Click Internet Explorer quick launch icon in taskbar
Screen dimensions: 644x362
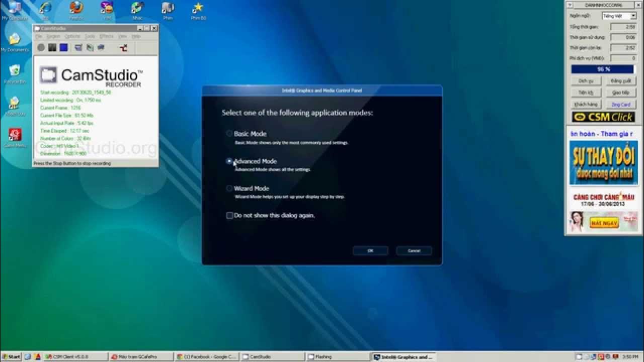(27, 357)
